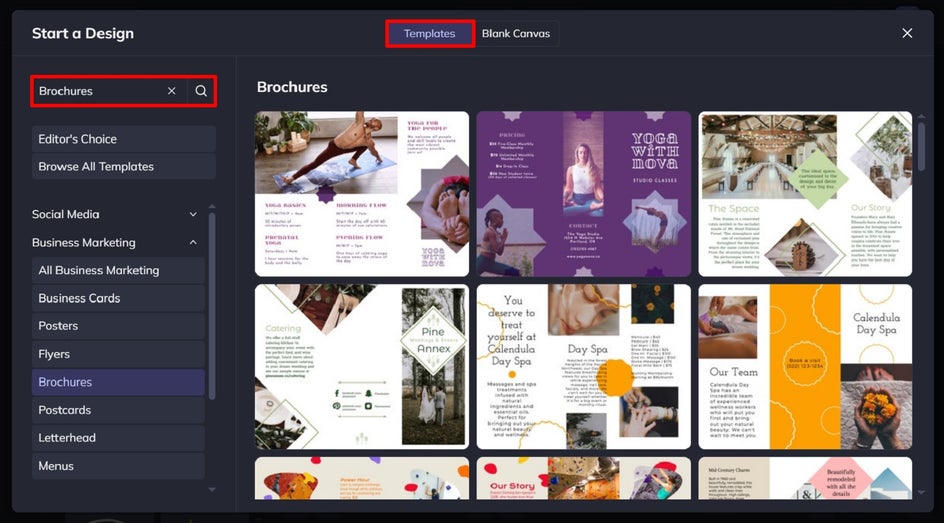Click the templates grid scrollbar thumb

[922, 145]
